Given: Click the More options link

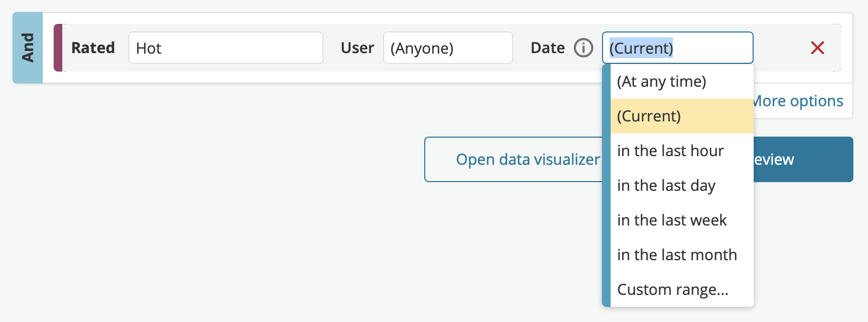Looking at the screenshot, I should (x=799, y=101).
